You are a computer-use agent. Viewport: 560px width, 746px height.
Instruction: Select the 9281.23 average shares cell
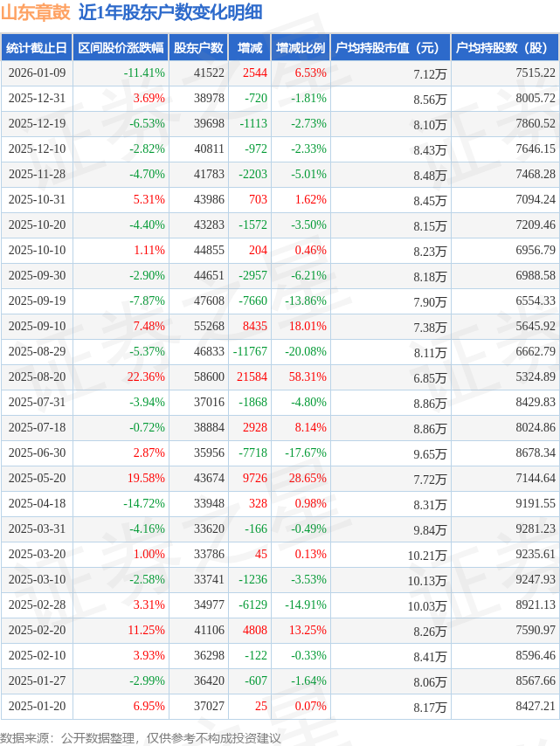point(536,529)
